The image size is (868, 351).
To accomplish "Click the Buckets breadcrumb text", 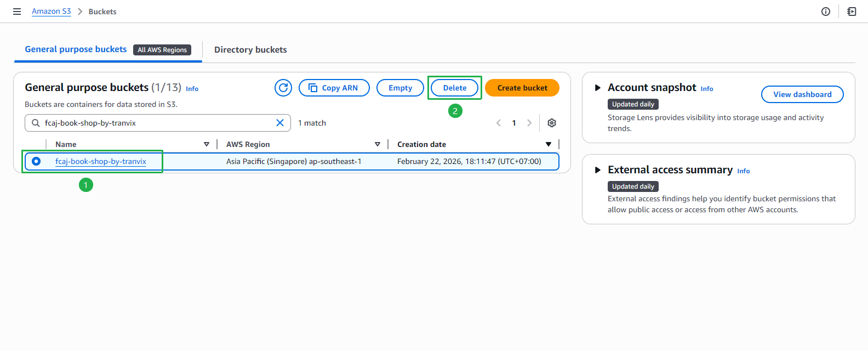I will pos(102,12).
